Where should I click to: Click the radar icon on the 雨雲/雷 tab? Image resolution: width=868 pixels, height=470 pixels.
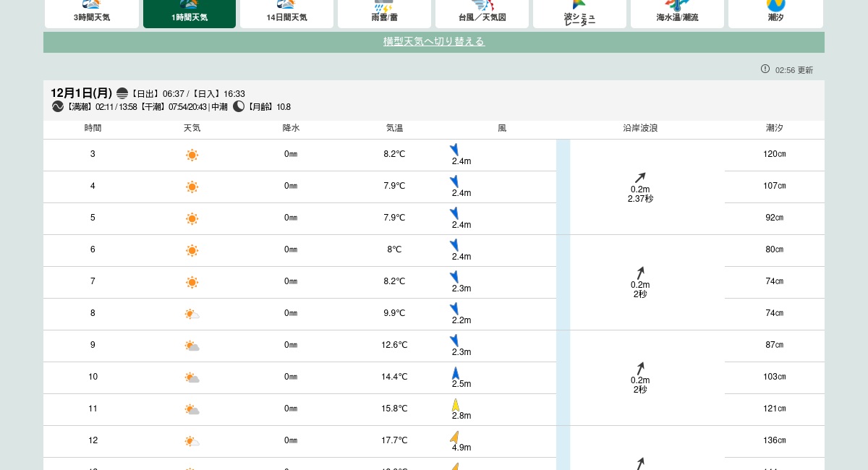click(384, 6)
